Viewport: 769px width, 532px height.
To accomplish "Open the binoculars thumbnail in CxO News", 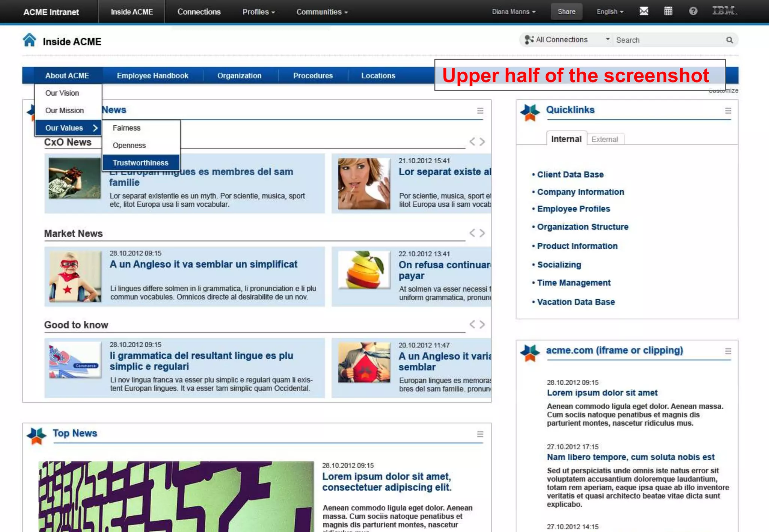I will coord(74,178).
